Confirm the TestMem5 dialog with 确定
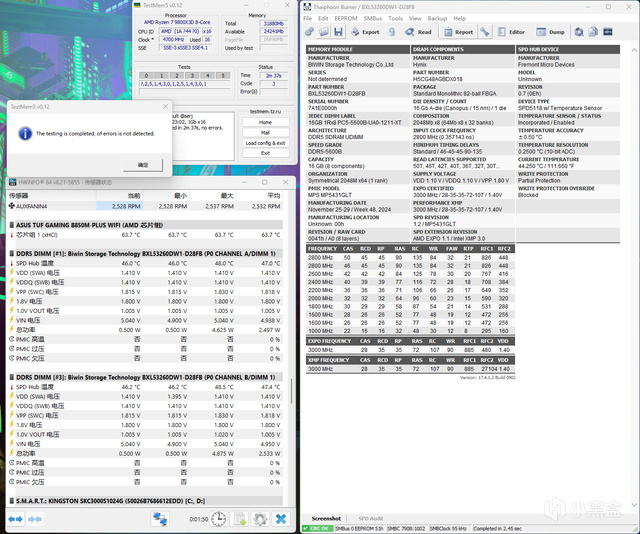640x534 pixels. coord(143,163)
